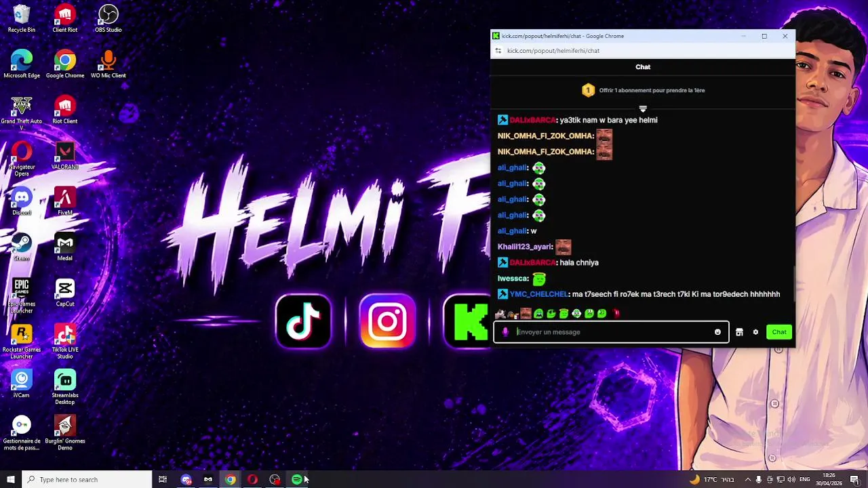Open the iVCam desktop shortcut

(22, 384)
